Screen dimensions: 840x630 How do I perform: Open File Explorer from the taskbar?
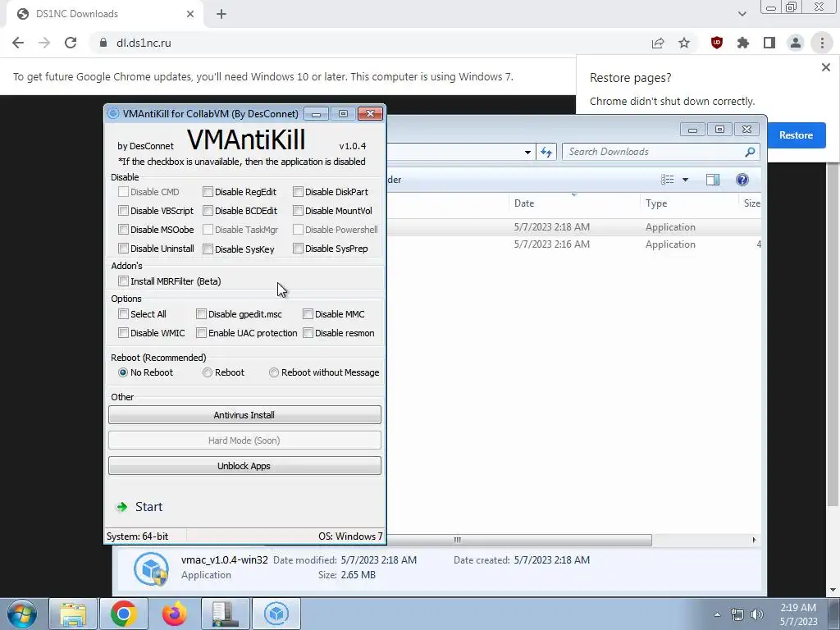tap(73, 614)
